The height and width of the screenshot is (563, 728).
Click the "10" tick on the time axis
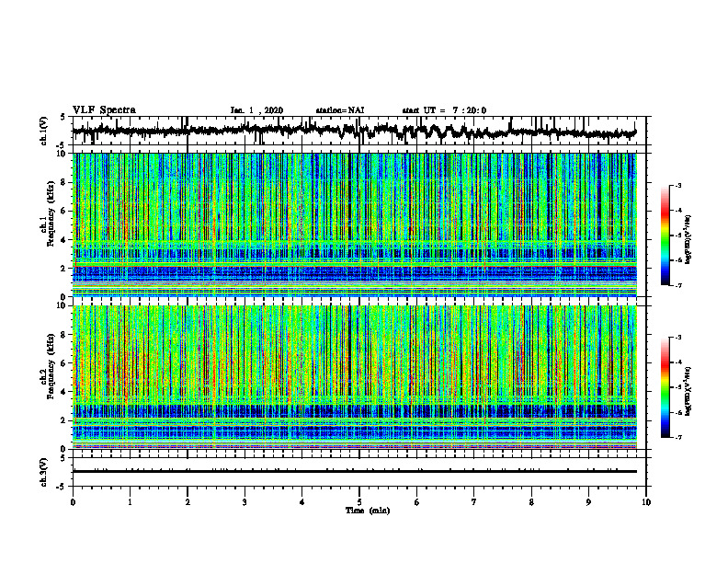646,502
